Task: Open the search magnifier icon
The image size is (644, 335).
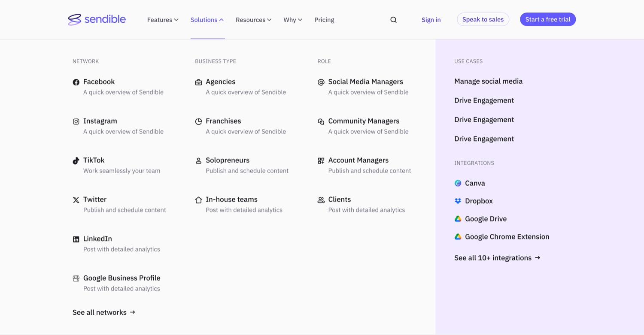Action: 393,20
